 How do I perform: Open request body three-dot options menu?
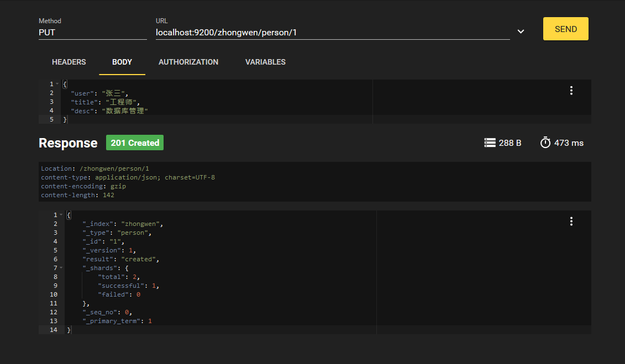[571, 91]
